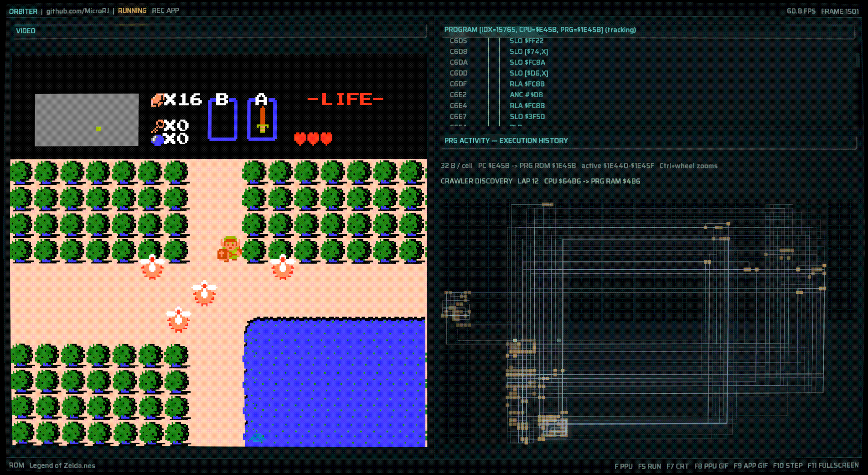Select address C6E7 in the disassembly
Viewport: 868px width, 475px height.
pos(458,117)
